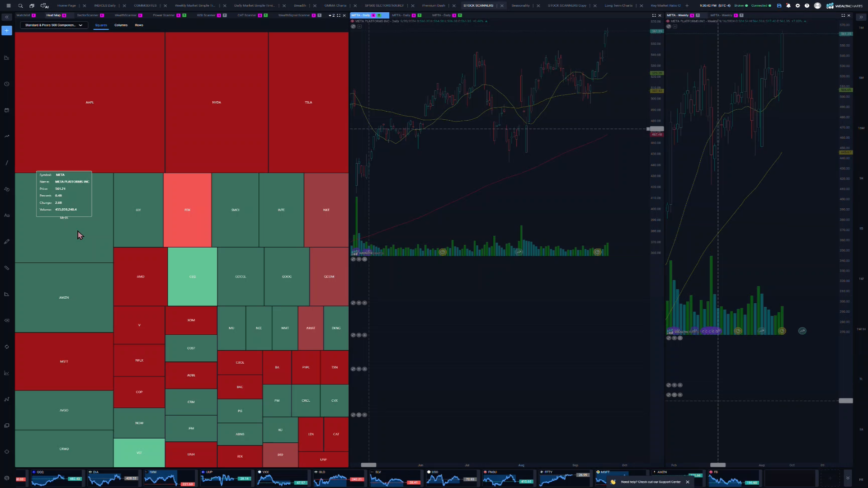Open the STOCK SCANNERS tab options menu
The width and height of the screenshot is (868, 488).
497,5
